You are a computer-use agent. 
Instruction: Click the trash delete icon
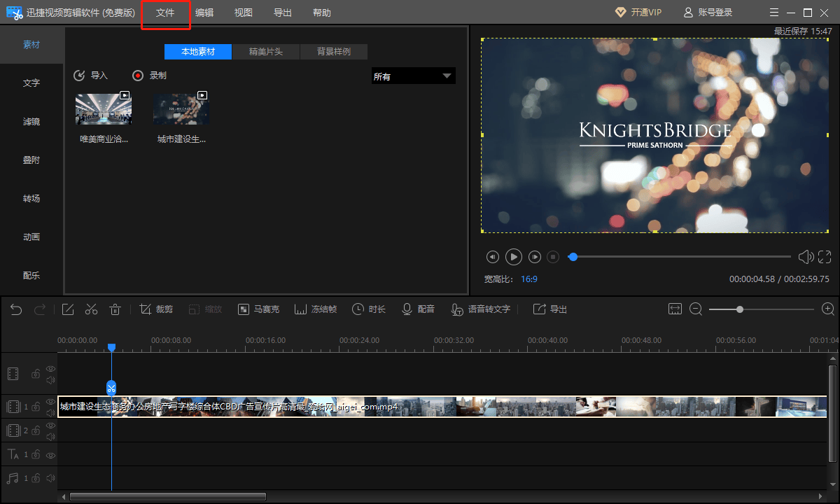(x=115, y=309)
